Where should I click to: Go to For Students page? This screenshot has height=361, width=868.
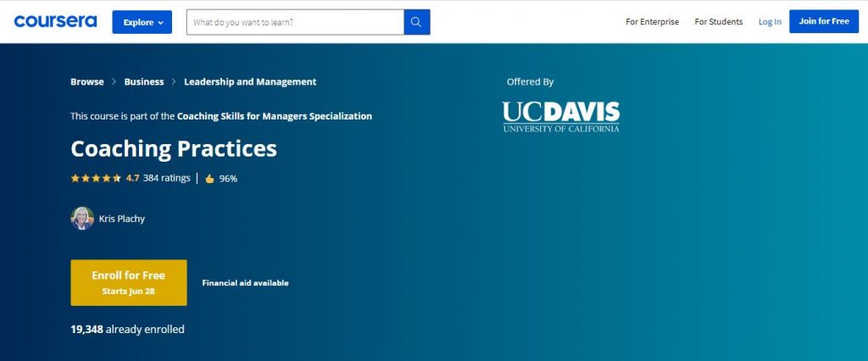[718, 22]
